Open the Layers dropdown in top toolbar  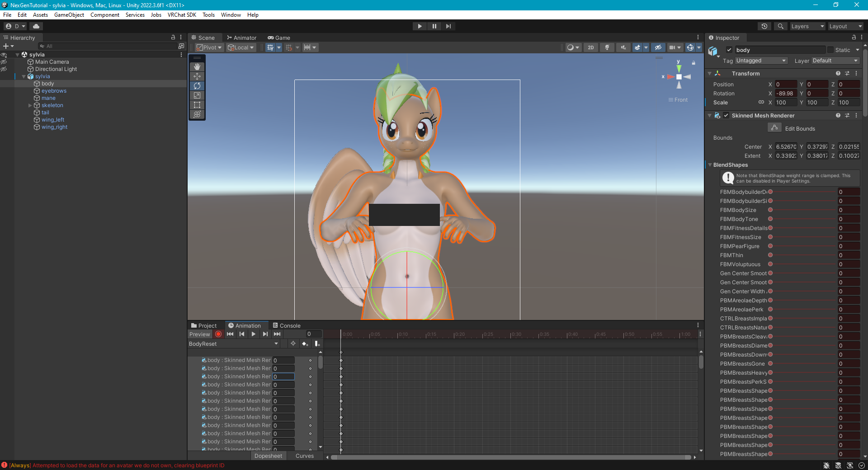(807, 26)
